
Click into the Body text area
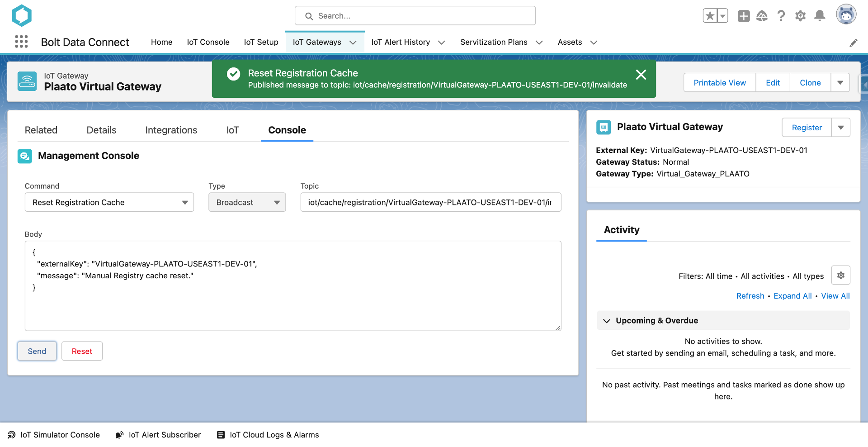[x=293, y=286]
